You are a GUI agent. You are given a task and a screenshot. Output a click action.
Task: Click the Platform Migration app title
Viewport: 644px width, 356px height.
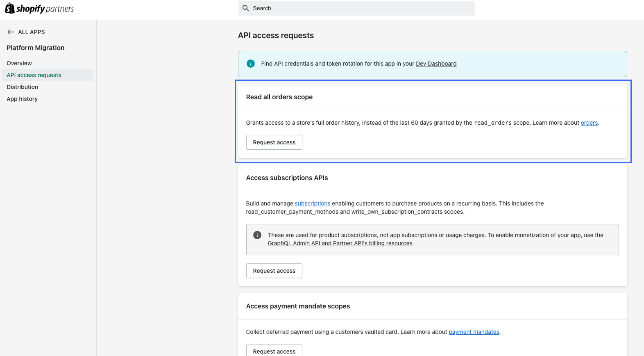36,48
